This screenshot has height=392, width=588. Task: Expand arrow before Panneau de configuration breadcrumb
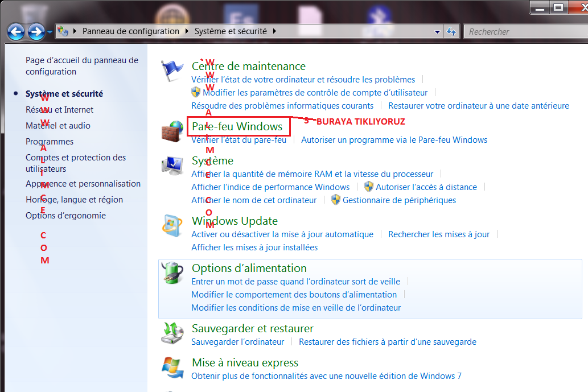pos(75,31)
